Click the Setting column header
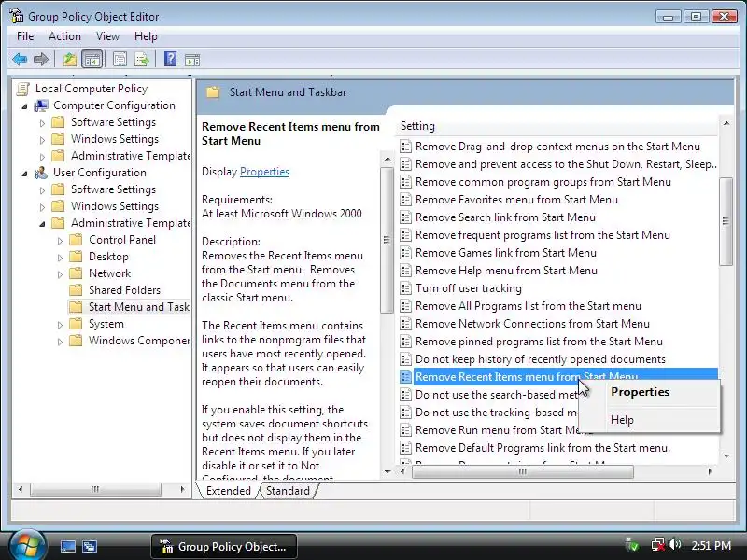This screenshot has width=747, height=560. 556,126
